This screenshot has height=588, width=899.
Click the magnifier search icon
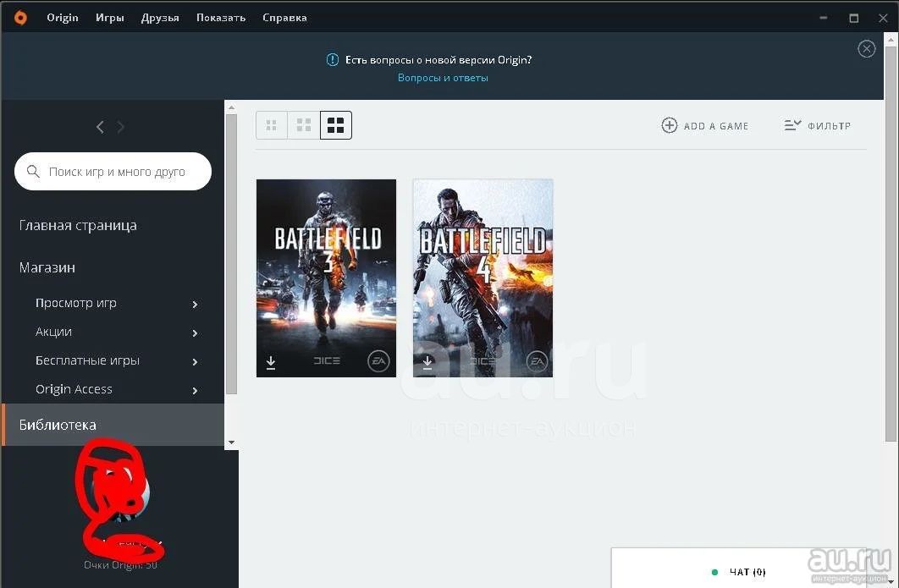coord(33,172)
